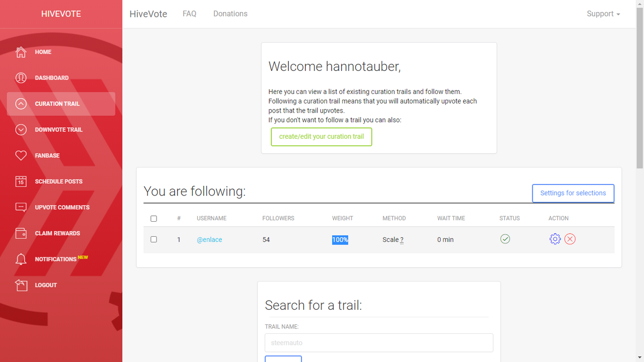
Task: Open settings gear for @enlace trail
Action: click(555, 239)
